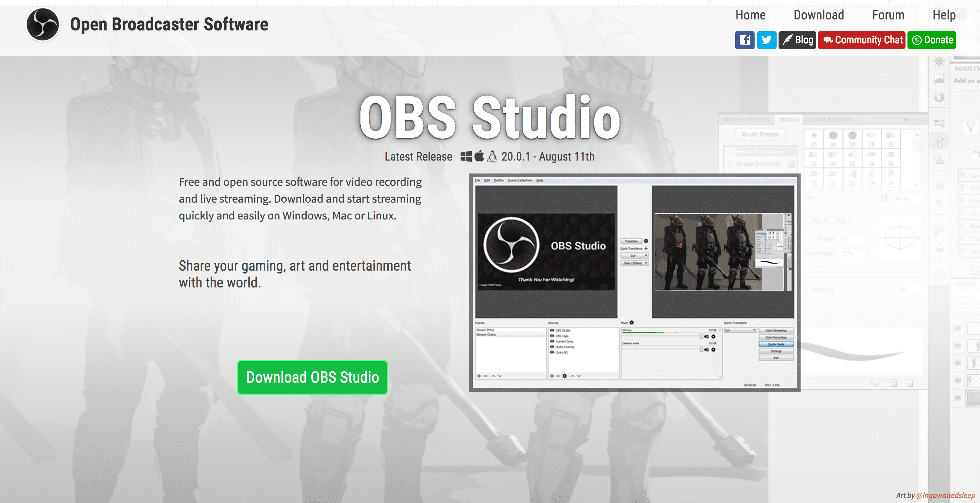Open the Blog button
This screenshot has width=980, height=503.
[797, 40]
